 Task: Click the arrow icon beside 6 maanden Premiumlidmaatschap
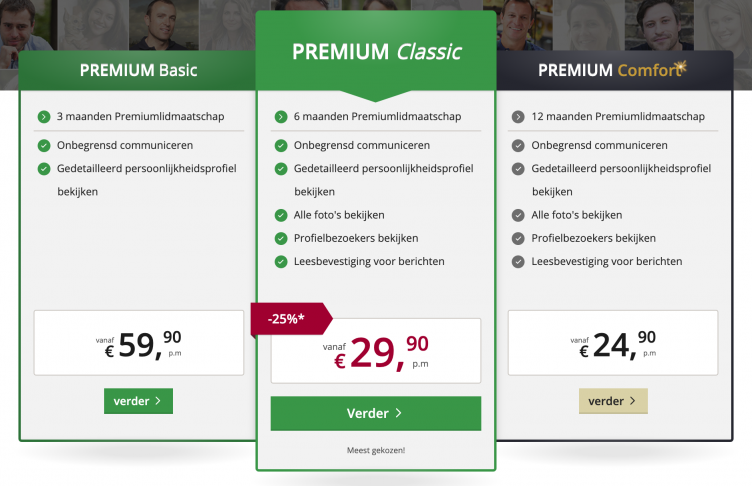click(x=281, y=117)
